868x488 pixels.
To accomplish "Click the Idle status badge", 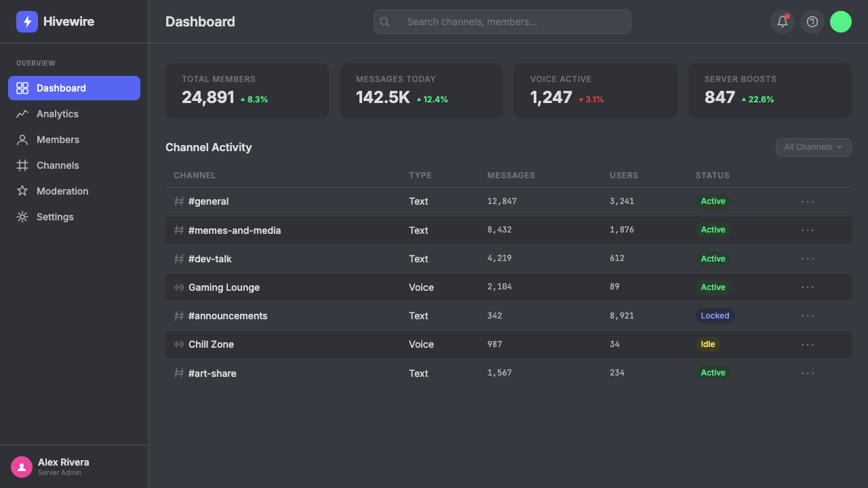I will (x=708, y=344).
